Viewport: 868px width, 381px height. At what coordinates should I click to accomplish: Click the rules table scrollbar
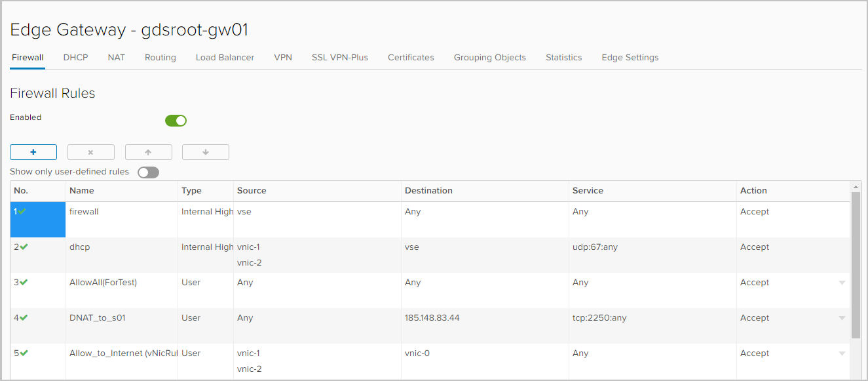[856, 262]
